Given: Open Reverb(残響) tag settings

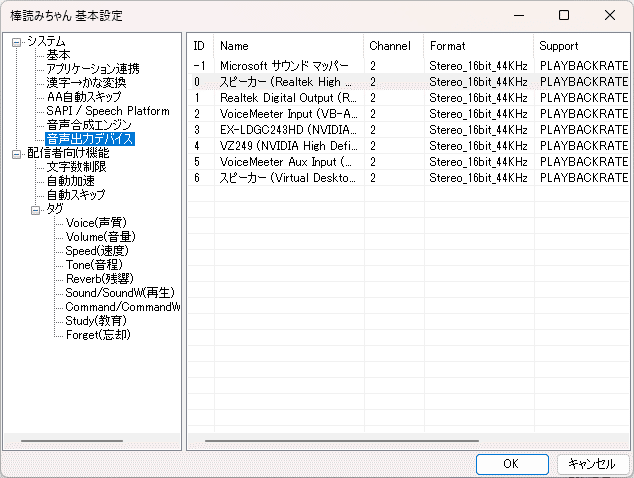Looking at the screenshot, I should tap(99, 279).
